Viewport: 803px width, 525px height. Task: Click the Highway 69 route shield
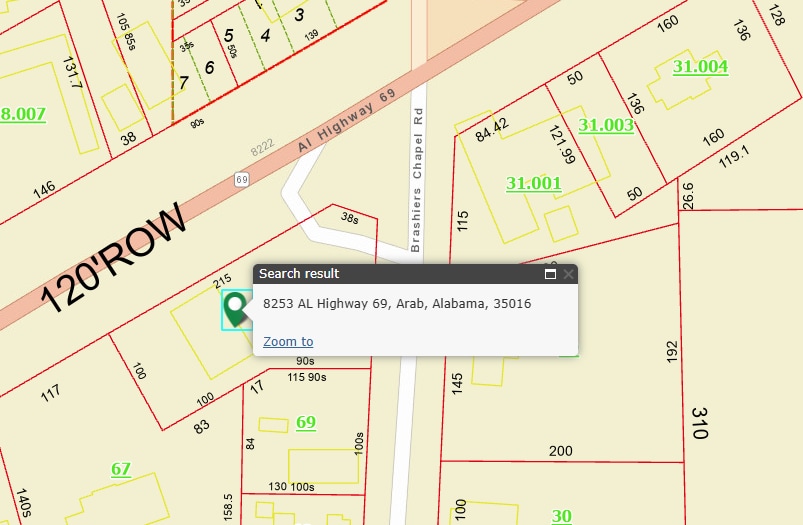(242, 180)
